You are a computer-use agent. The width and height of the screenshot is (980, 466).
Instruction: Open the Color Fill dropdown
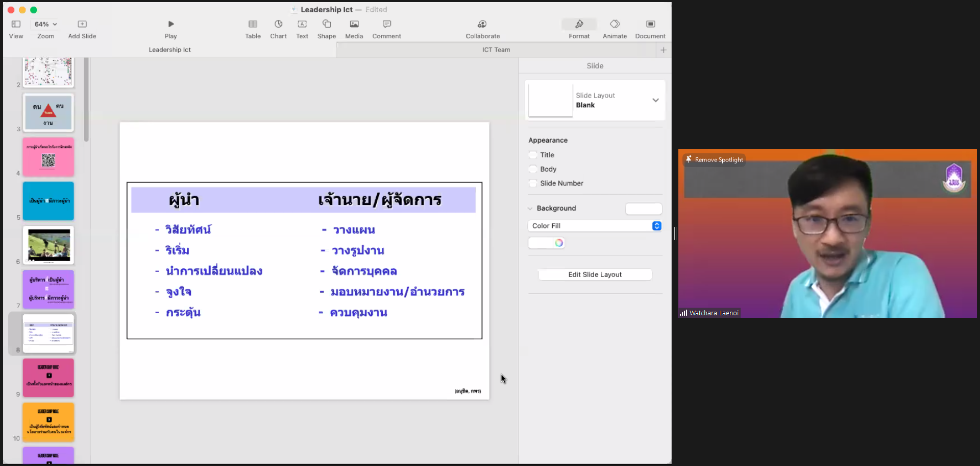[595, 226]
